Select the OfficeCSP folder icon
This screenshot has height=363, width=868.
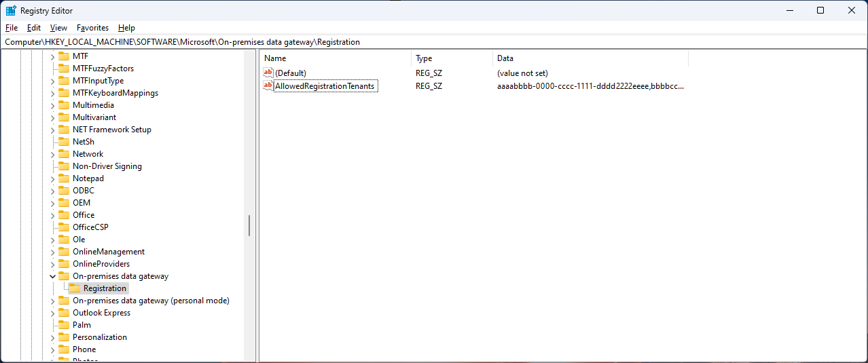(x=63, y=227)
